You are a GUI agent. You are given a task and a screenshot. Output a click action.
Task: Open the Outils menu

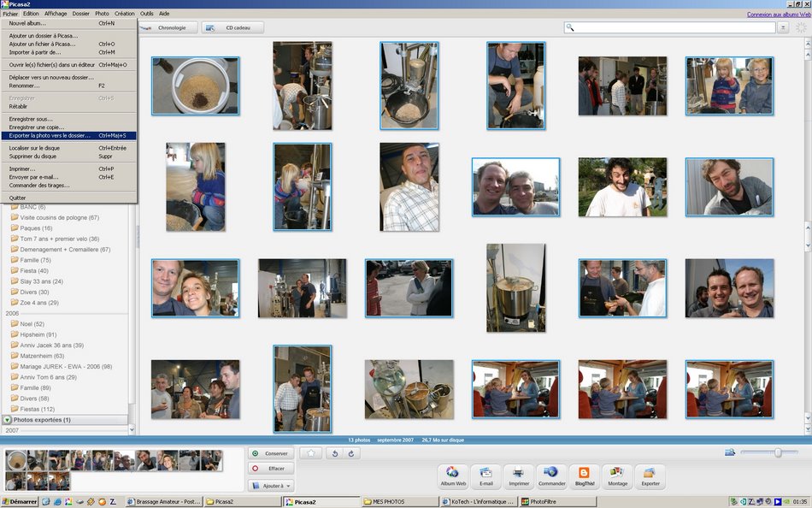point(146,14)
